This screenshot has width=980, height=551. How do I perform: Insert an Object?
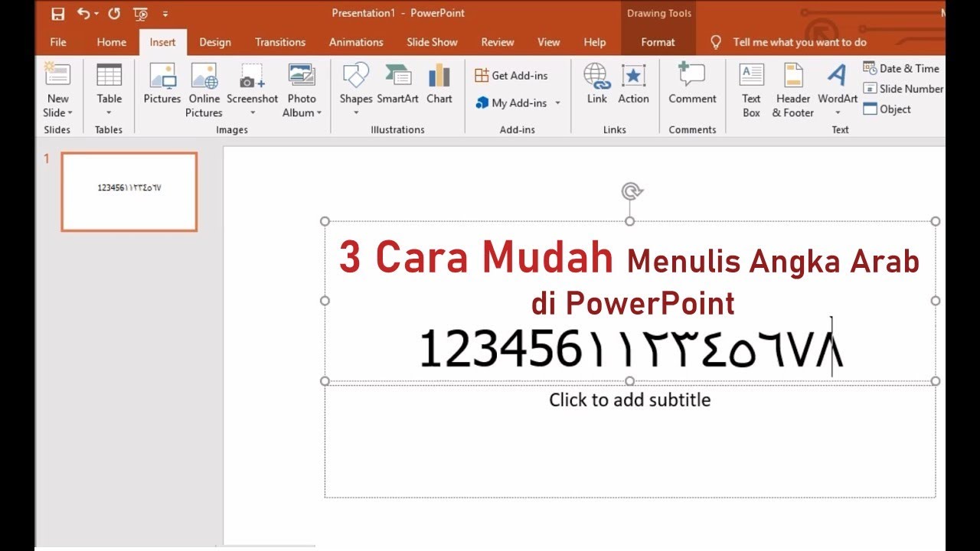coord(887,109)
